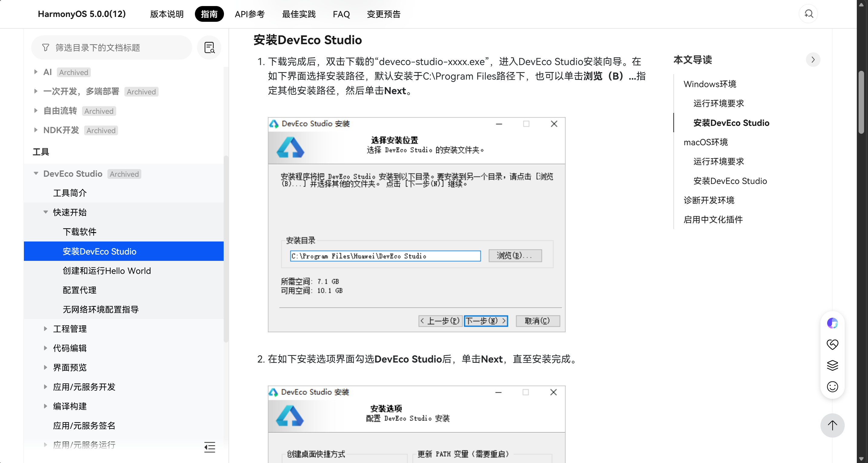The image size is (868, 463).
Task: Jump to 安装DevEco Studio under macOS环境
Action: (730, 181)
